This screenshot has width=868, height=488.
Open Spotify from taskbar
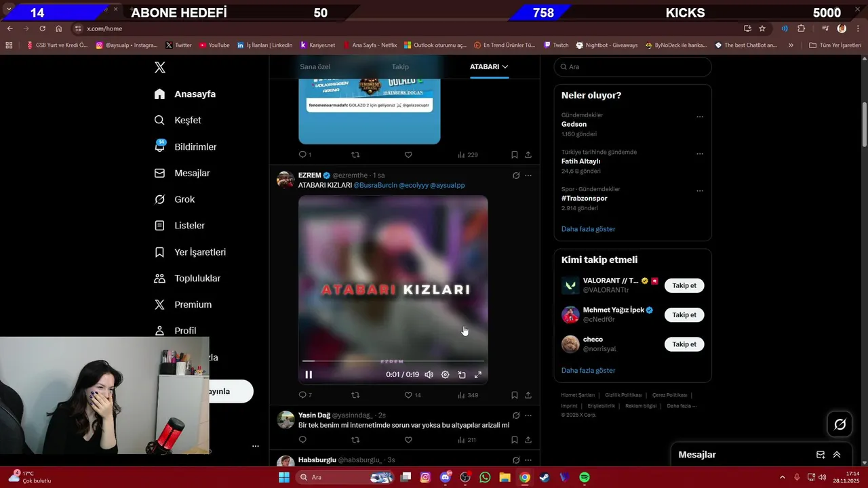(x=585, y=477)
